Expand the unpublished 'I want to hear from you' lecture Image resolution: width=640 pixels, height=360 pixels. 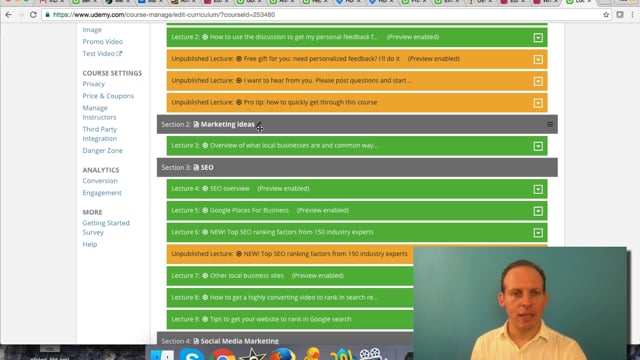click(x=538, y=81)
